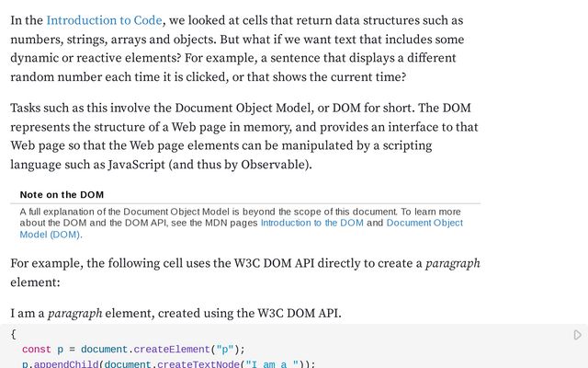Viewport: 588px width, 368px height.
Task: Follow the Introduction to the DOM link
Action: [312, 223]
